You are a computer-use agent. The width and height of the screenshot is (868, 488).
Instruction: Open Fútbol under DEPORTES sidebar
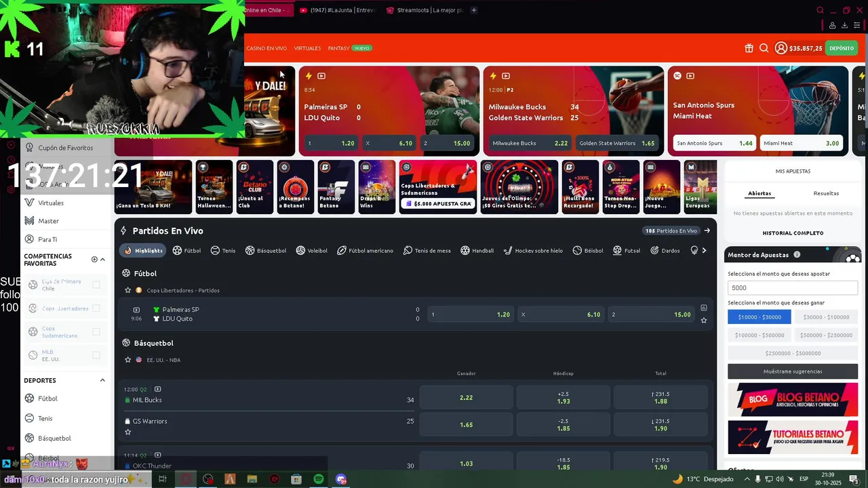click(47, 399)
